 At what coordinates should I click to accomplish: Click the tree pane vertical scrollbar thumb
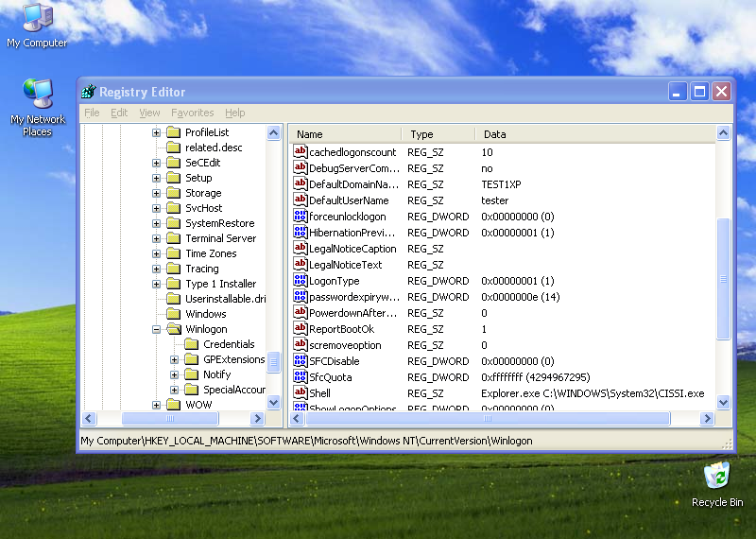pyautogui.click(x=273, y=362)
